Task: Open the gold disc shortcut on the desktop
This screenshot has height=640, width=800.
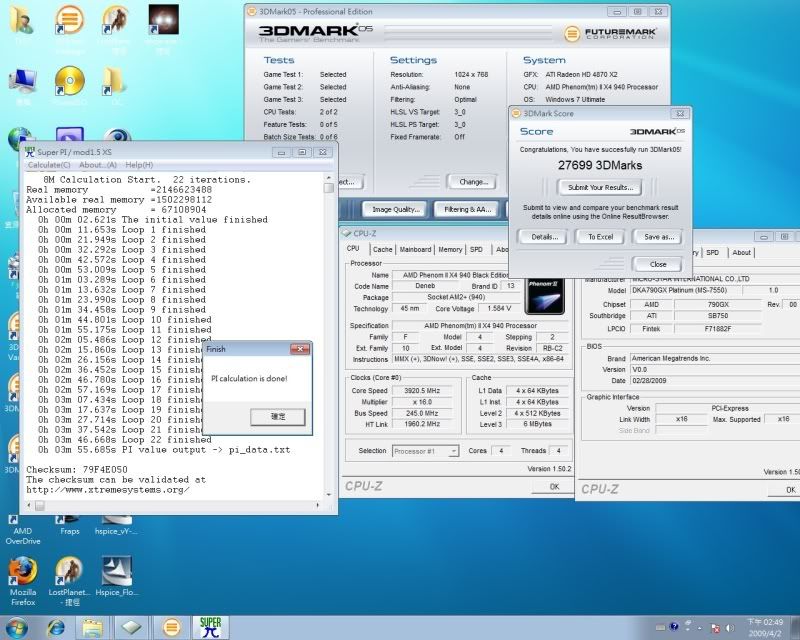Action: [x=69, y=81]
